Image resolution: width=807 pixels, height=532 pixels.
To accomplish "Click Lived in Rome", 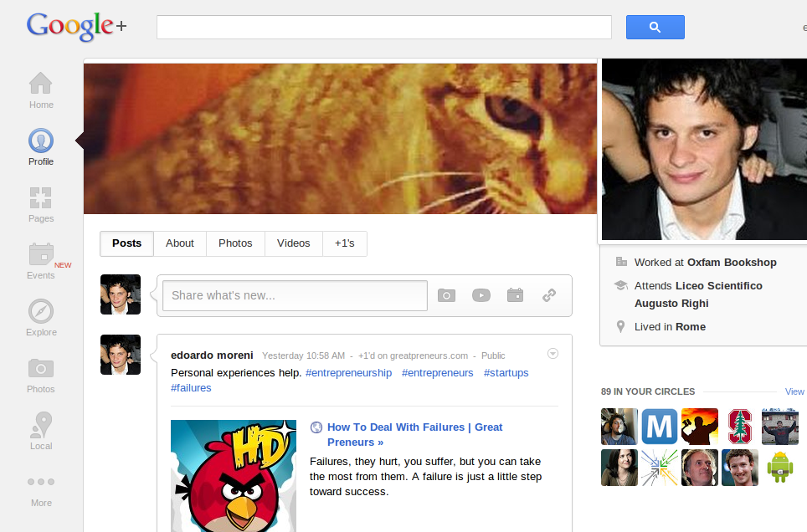I will tap(670, 327).
